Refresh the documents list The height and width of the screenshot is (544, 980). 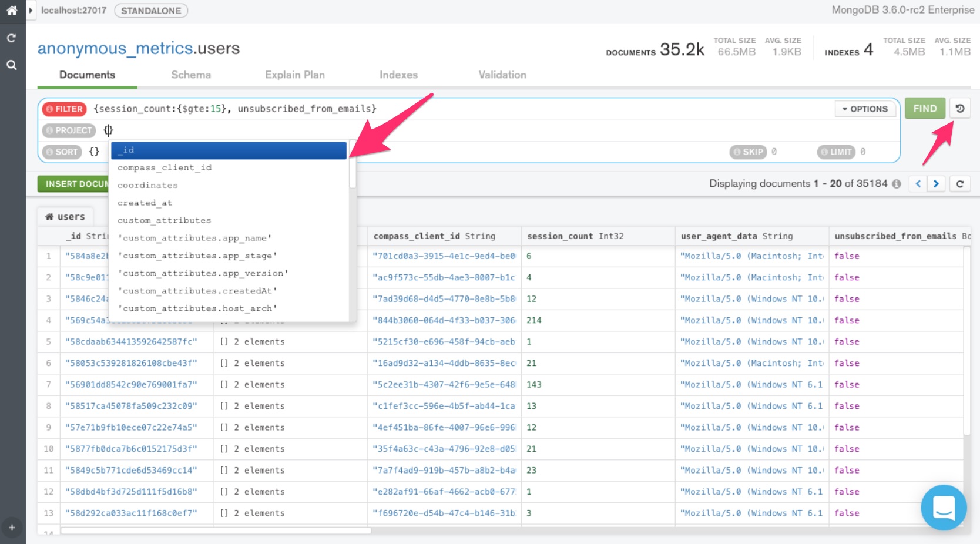tap(960, 184)
